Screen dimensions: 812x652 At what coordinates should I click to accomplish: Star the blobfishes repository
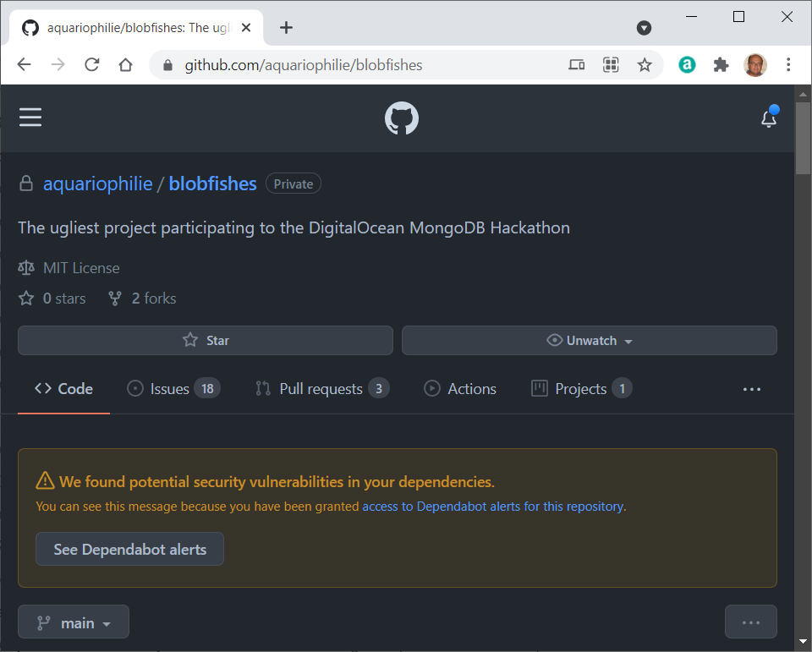(x=204, y=340)
